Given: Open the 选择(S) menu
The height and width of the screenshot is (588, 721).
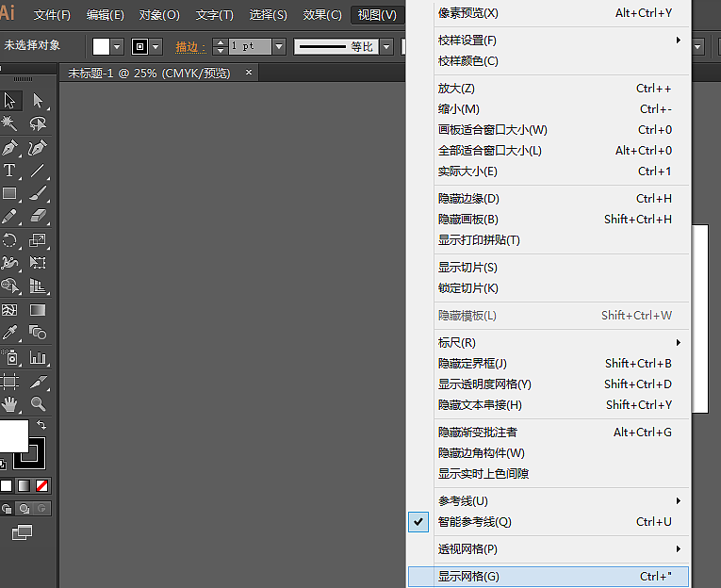Looking at the screenshot, I should 268,15.
